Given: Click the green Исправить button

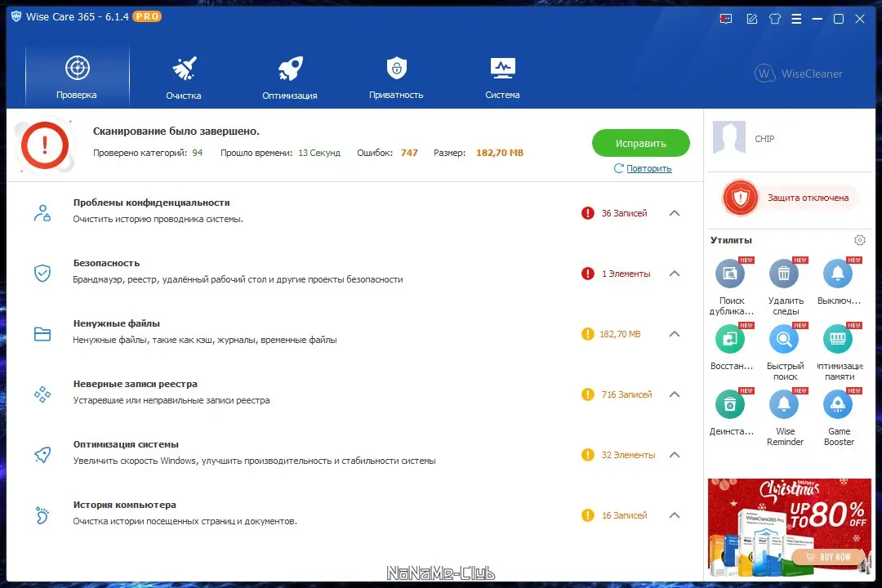Looking at the screenshot, I should [641, 143].
